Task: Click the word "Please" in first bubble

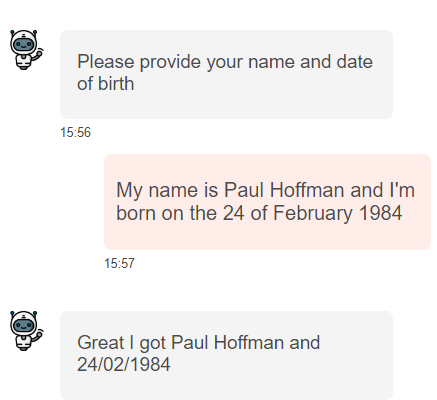Action: 106,62
